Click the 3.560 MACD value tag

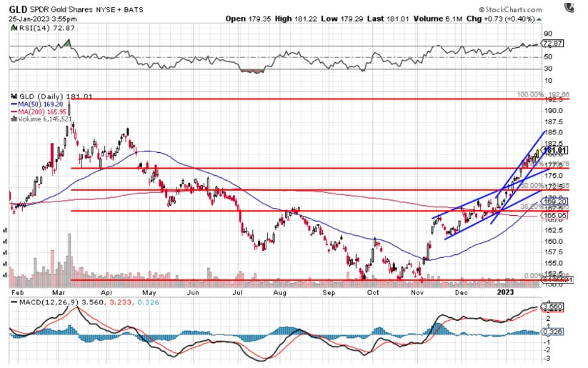[554, 307]
